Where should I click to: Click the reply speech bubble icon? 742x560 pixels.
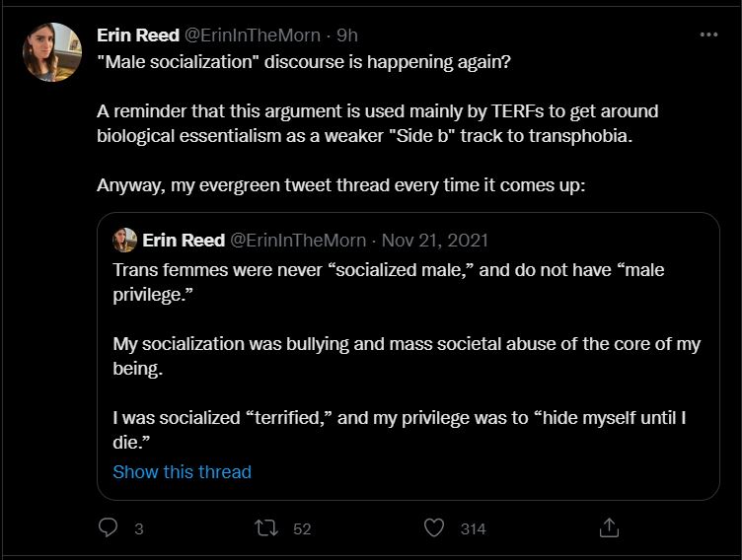109,528
